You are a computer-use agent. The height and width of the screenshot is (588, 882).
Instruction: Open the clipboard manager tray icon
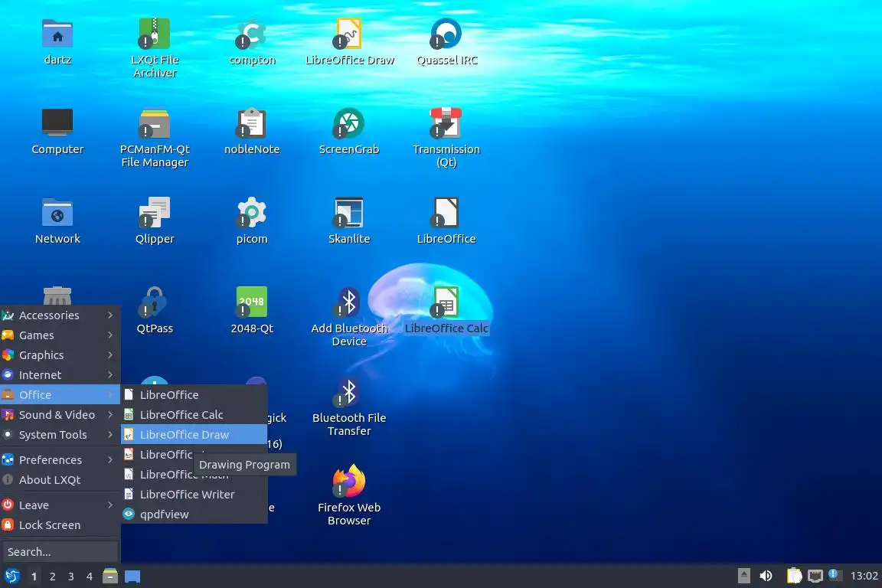coord(794,576)
